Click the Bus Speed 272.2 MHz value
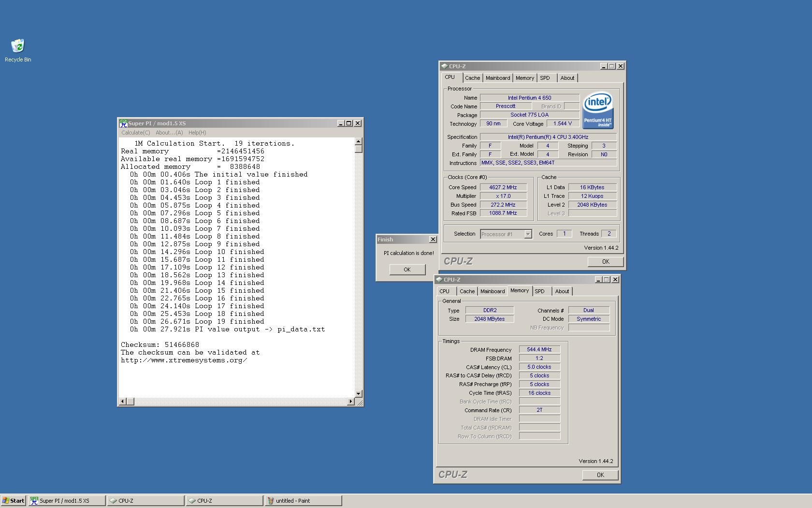Image resolution: width=812 pixels, height=508 pixels. (x=503, y=205)
